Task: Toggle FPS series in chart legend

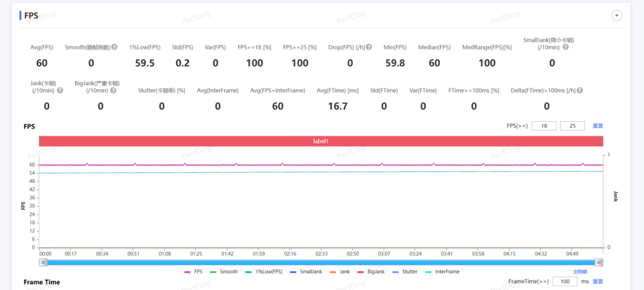Action: [x=193, y=271]
